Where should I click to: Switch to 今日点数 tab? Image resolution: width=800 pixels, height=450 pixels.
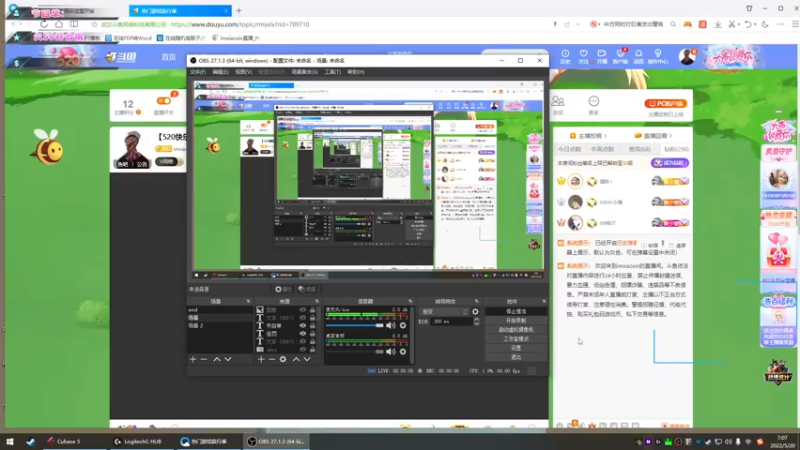click(569, 149)
